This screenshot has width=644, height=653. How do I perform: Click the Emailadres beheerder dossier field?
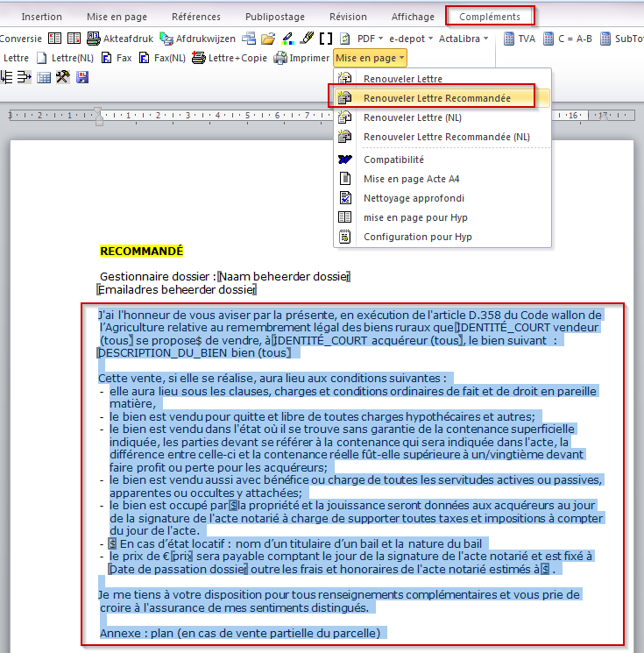pyautogui.click(x=176, y=289)
